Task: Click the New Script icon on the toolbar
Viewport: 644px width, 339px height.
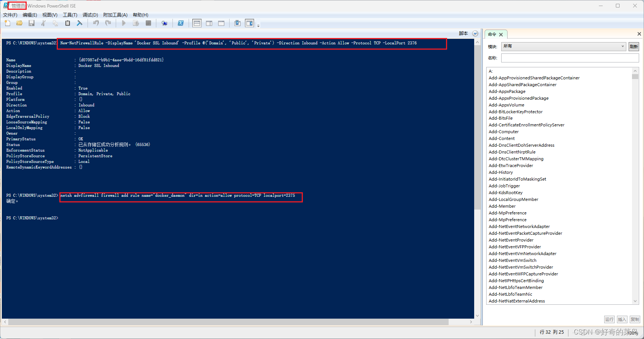Action: (x=7, y=23)
